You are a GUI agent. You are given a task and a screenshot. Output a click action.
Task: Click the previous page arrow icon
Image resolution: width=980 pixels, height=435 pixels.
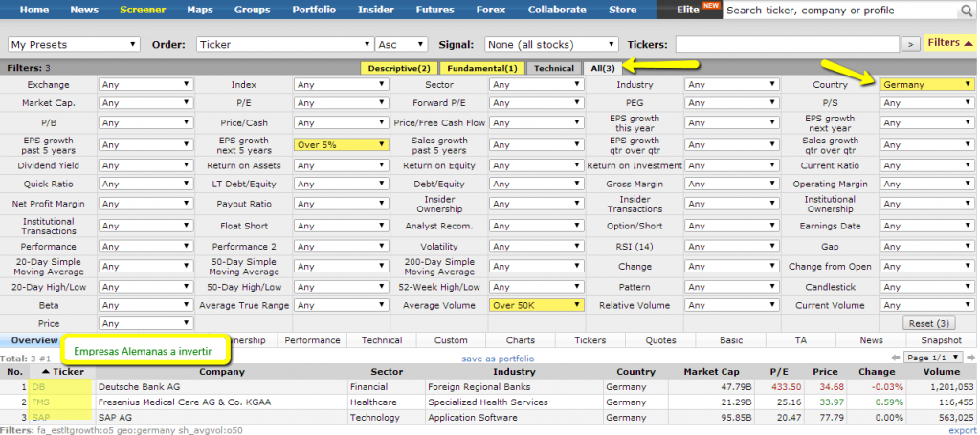[x=896, y=358]
